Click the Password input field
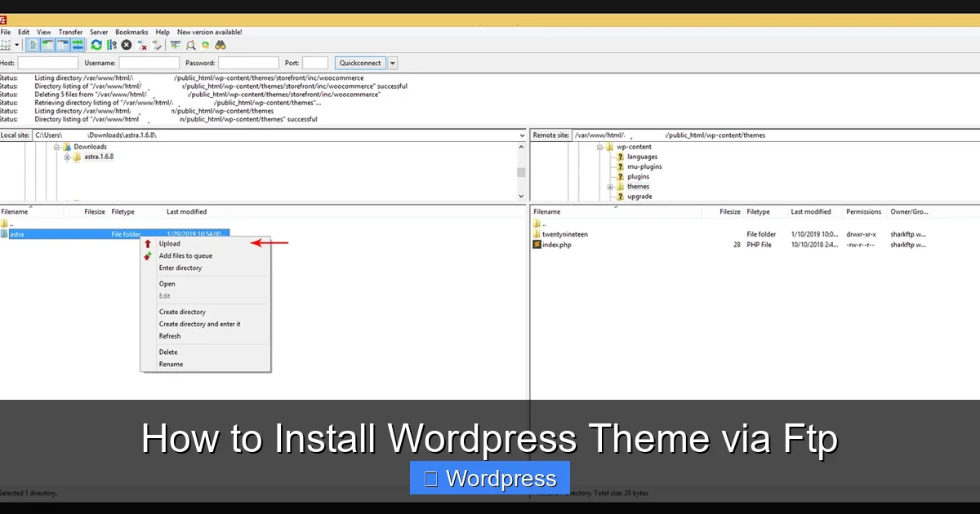 click(248, 63)
